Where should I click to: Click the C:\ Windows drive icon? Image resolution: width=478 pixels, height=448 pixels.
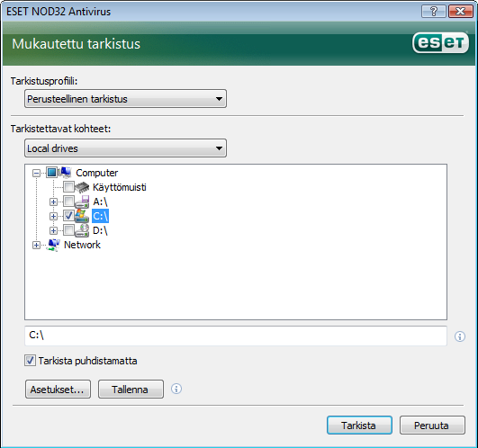(82, 216)
